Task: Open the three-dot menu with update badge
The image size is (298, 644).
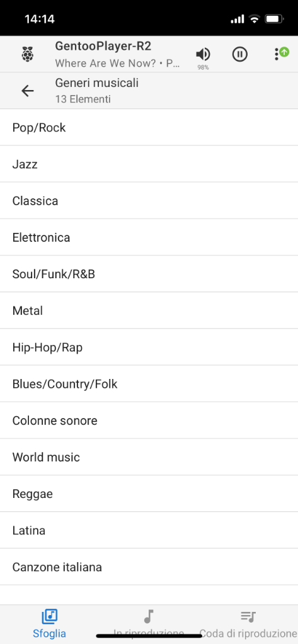Action: coord(282,54)
